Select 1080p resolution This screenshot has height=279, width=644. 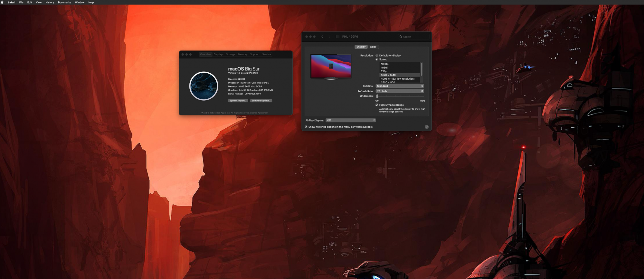pos(400,64)
